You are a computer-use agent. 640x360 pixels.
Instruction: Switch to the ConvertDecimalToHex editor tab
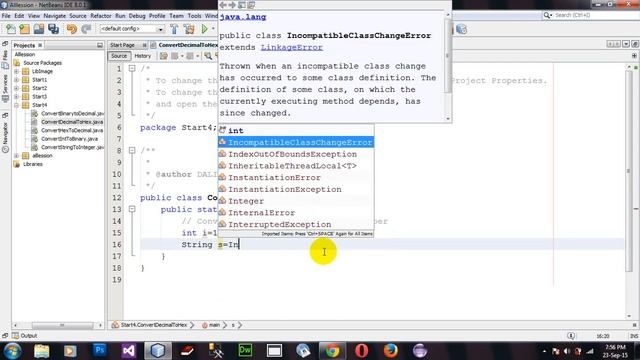point(188,45)
